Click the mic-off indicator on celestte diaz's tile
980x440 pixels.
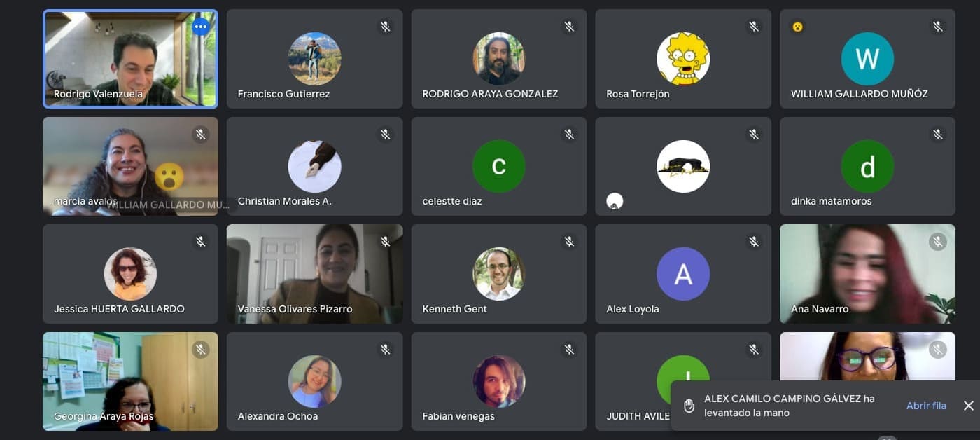569,134
